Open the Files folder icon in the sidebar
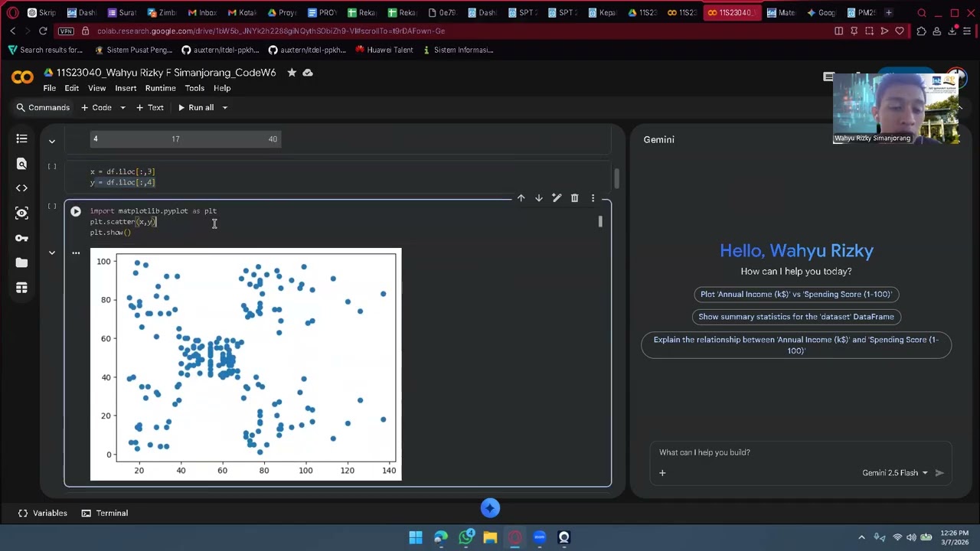The image size is (980, 551). [x=21, y=262]
